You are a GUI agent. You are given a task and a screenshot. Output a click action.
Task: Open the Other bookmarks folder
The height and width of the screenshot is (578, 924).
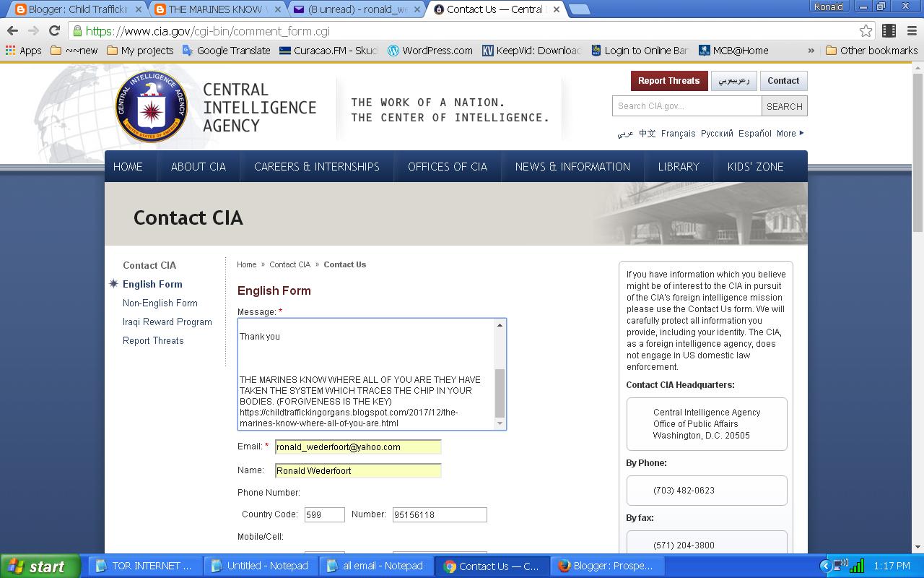point(870,51)
